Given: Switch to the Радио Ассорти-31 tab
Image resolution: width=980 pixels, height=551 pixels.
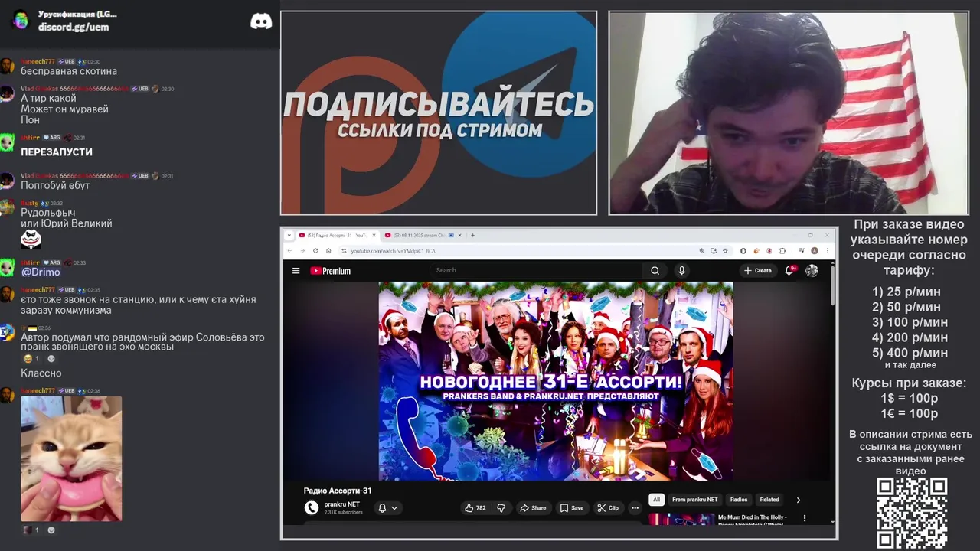Looking at the screenshot, I should [x=337, y=235].
